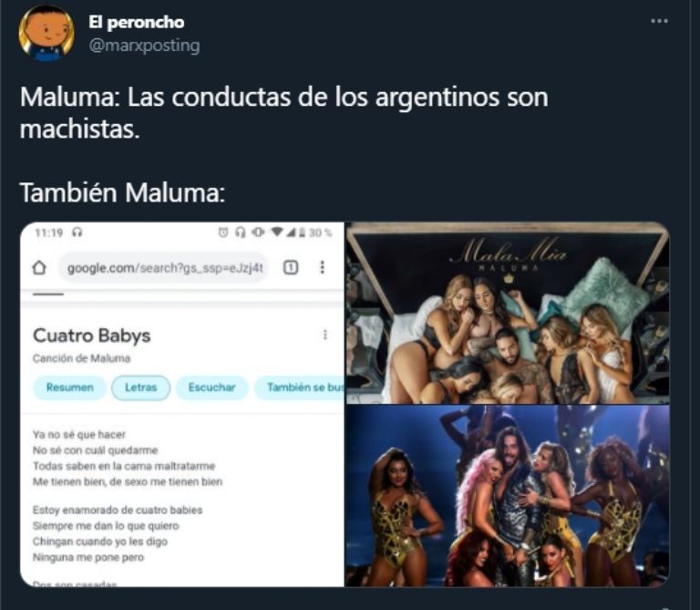Select the Escuchar chip
Image resolution: width=700 pixels, height=610 pixels.
point(211,388)
